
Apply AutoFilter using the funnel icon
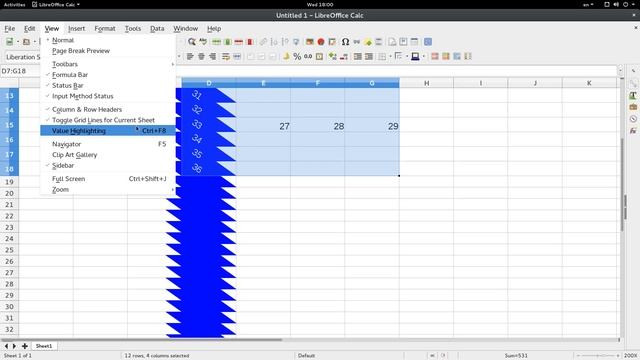click(296, 42)
